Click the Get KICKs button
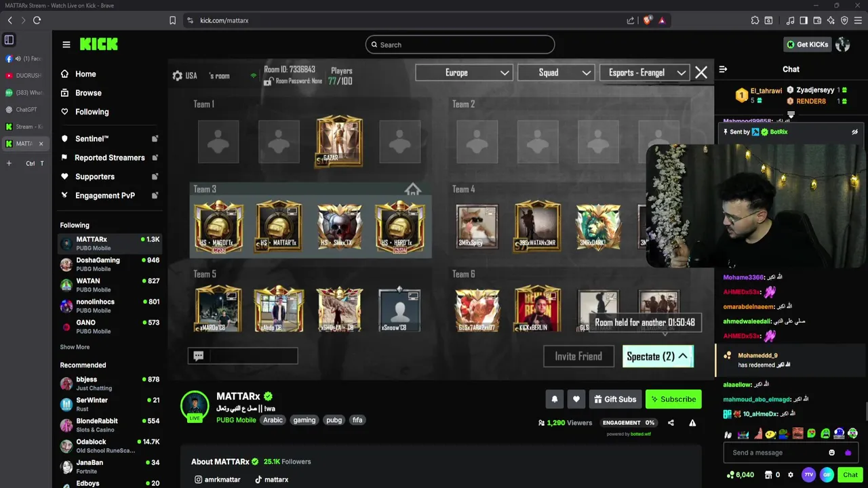This screenshot has width=868, height=488. pyautogui.click(x=807, y=45)
